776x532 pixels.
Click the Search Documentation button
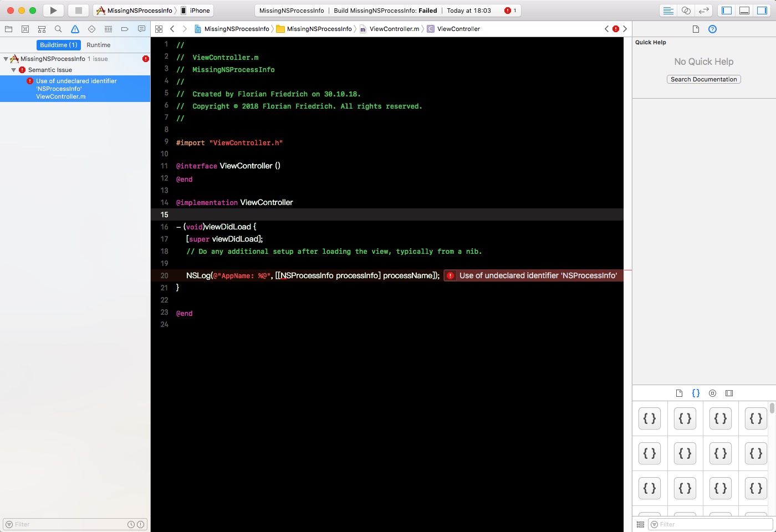point(703,79)
